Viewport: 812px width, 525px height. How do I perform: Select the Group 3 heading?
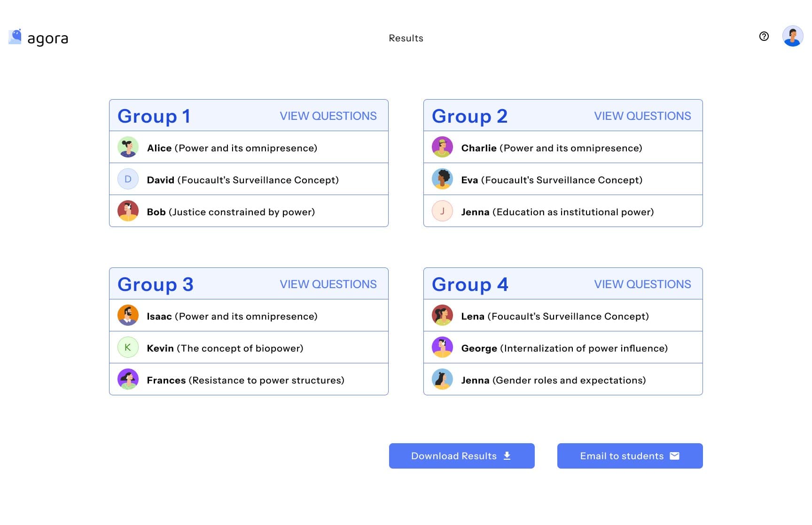click(x=156, y=284)
